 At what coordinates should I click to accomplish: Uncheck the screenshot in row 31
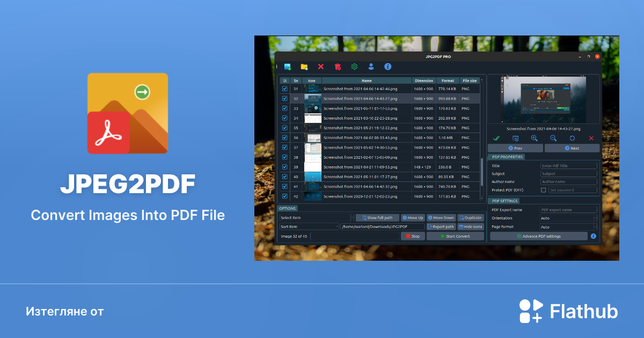(284, 89)
